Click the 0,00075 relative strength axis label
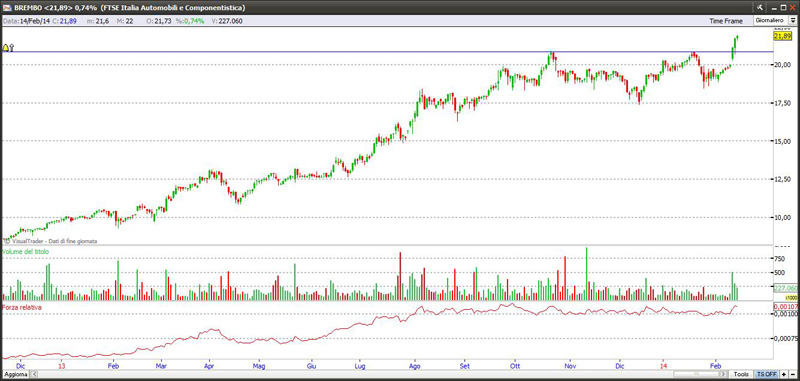The image size is (800, 381). (x=786, y=339)
